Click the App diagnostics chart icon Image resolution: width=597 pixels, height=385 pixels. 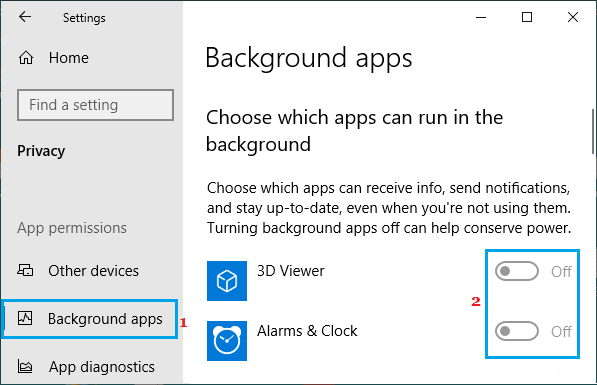click(25, 367)
